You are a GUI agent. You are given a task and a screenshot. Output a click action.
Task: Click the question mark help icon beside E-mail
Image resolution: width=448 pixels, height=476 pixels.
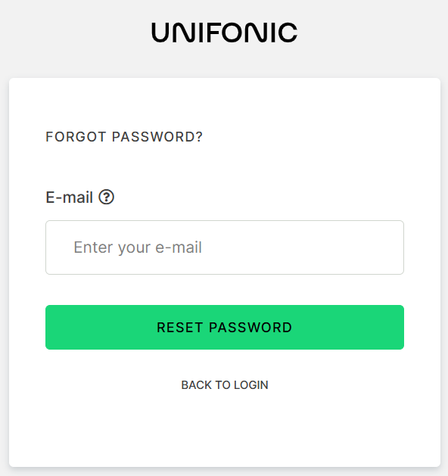(106, 197)
